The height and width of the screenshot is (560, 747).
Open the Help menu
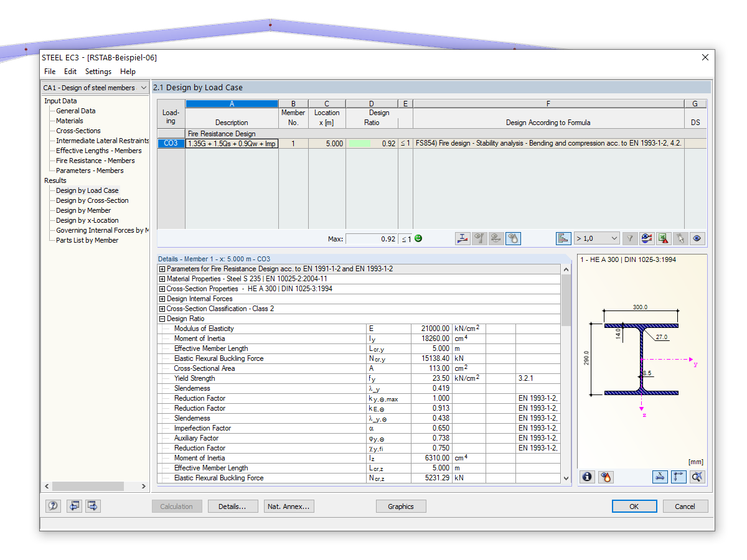click(x=128, y=72)
